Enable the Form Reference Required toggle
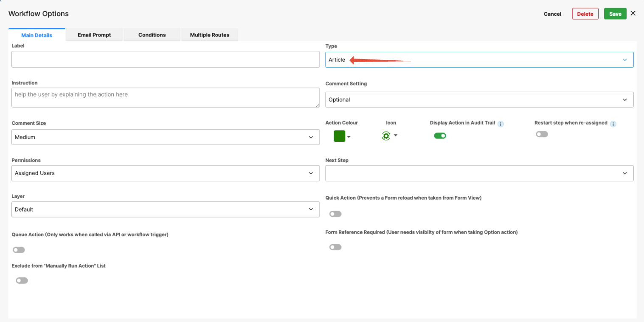 coord(335,247)
